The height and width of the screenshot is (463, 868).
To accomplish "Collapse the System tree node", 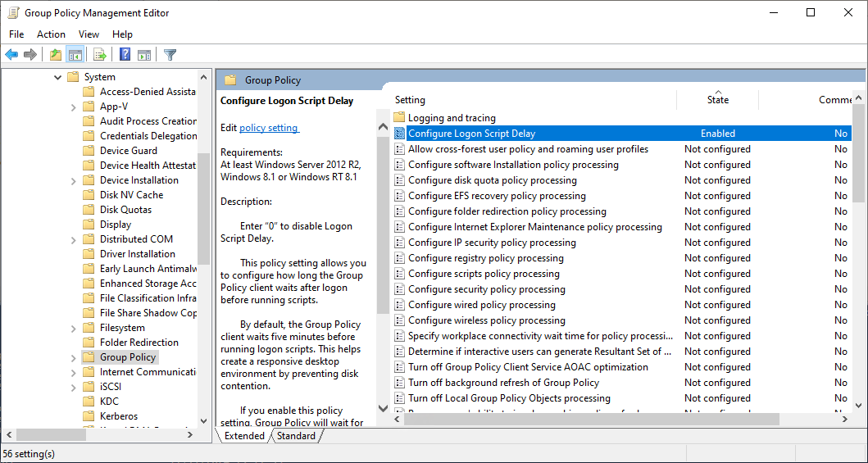I will coord(57,77).
